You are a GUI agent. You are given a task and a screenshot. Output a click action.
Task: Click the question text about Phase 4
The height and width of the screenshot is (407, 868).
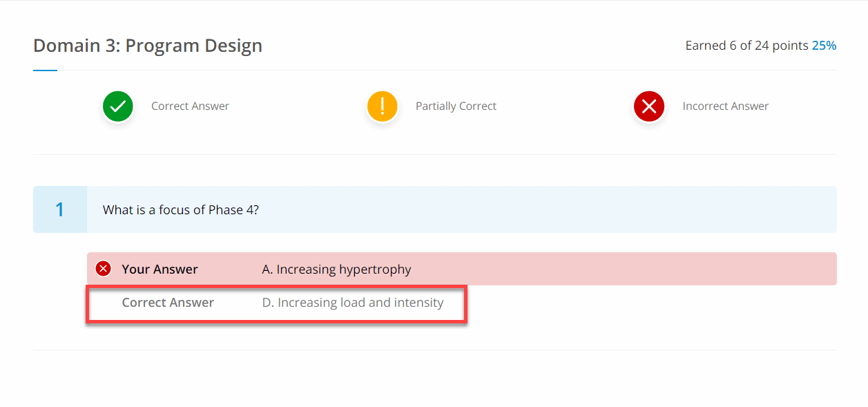coord(181,209)
